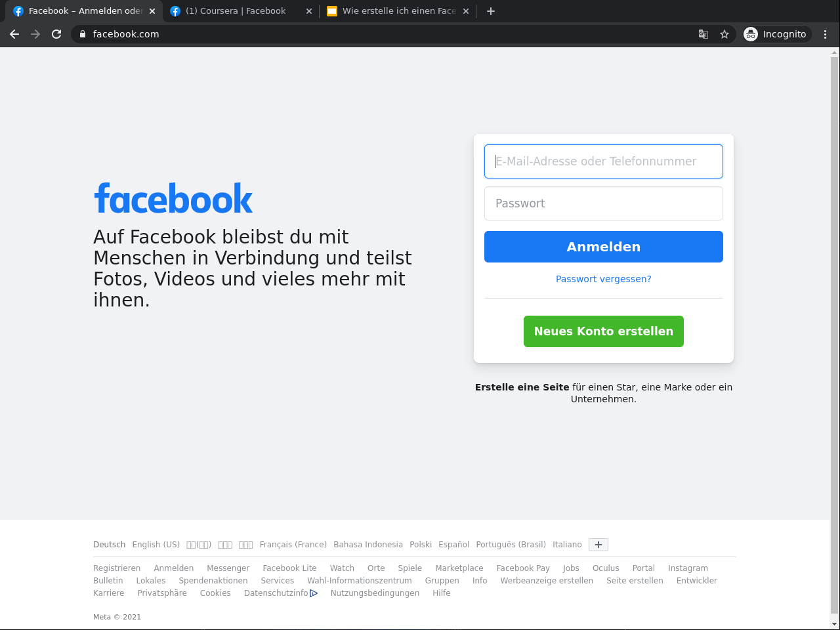The height and width of the screenshot is (630, 840).
Task: Click into the Passwort field
Action: [604, 203]
